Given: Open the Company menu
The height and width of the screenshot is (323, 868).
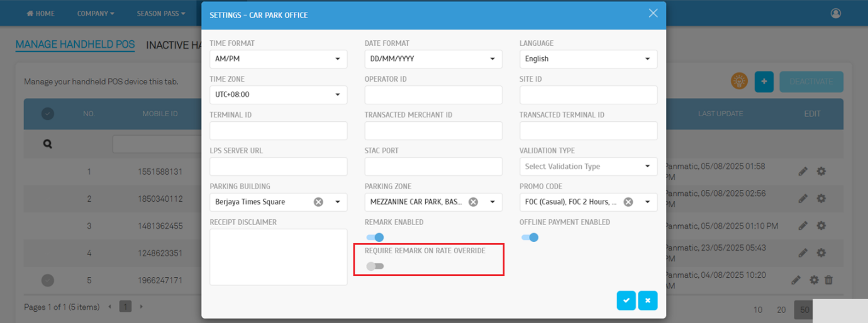Looking at the screenshot, I should tap(96, 13).
